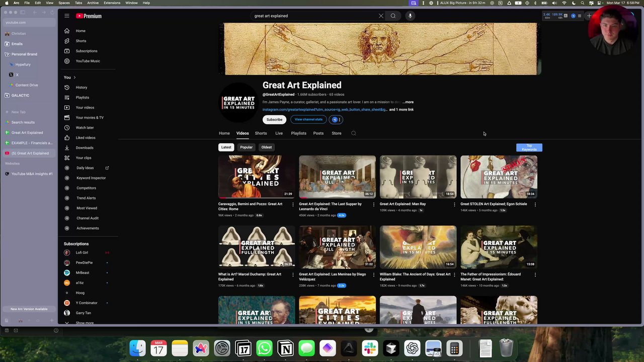Screen dimensions: 644x362
Task: Open options menu for the Man Ray video
Action: (454, 205)
